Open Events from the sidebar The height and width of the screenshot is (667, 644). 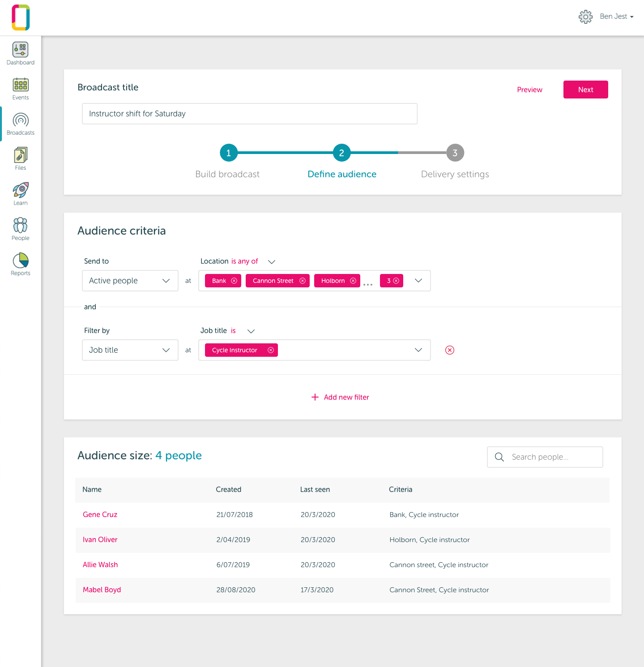pyautogui.click(x=21, y=89)
